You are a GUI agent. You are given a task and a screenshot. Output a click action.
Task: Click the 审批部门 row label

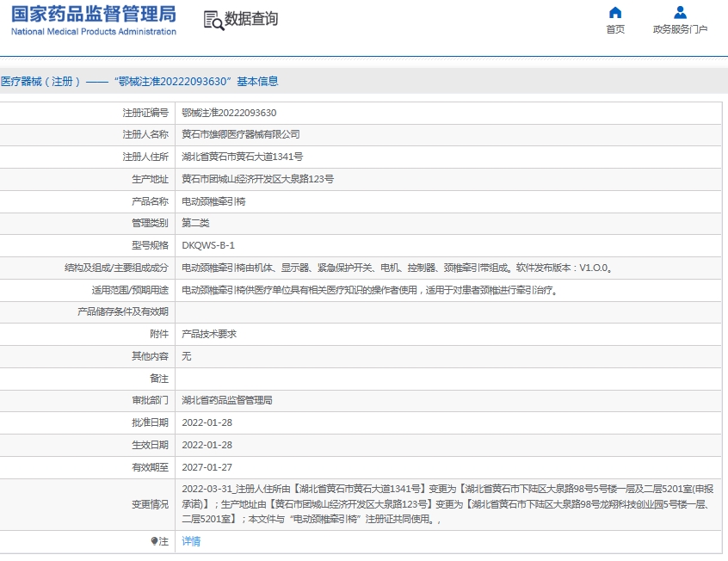(x=150, y=400)
